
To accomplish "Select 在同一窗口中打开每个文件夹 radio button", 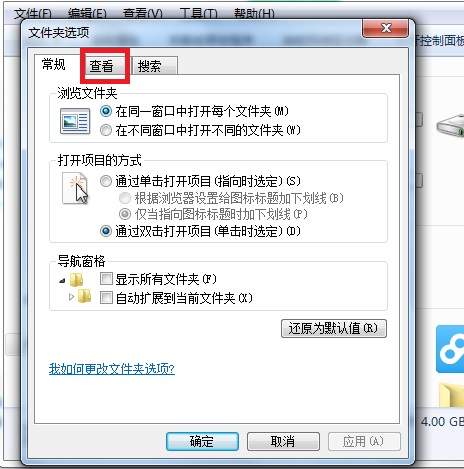I will (106, 111).
